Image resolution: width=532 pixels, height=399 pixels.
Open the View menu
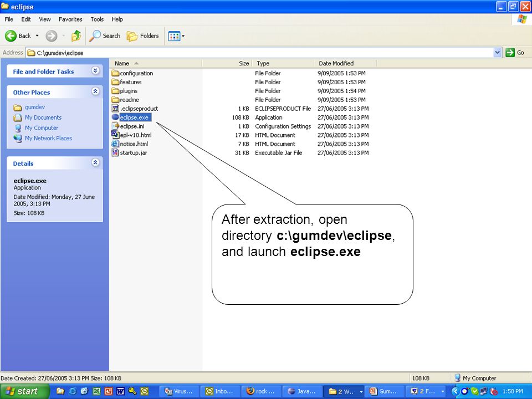[45, 19]
